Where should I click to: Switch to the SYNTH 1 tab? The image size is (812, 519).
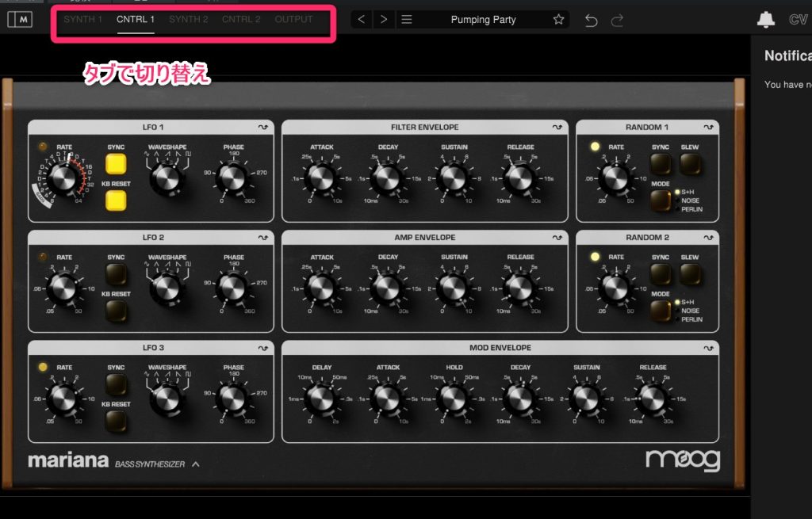(83, 19)
